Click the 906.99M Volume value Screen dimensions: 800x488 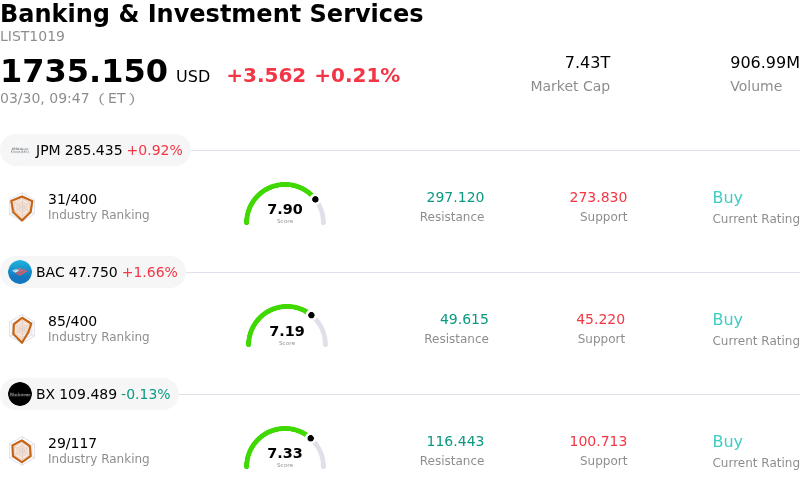(x=764, y=63)
